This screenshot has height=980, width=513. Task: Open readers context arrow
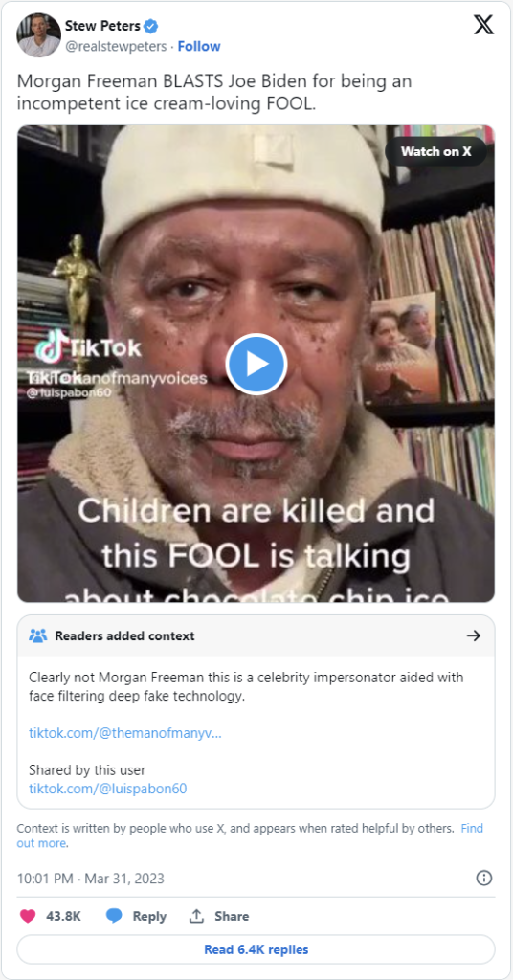pos(474,635)
